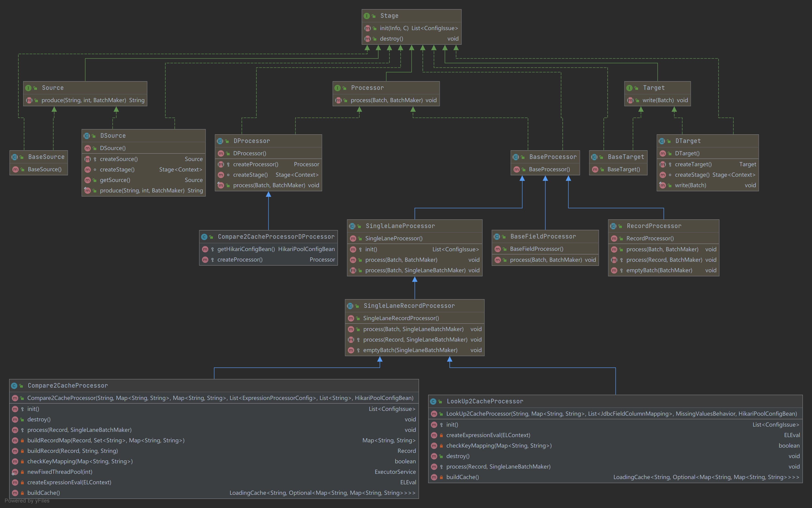Click the Source interface icon
This screenshot has width=812, height=508.
tap(28, 88)
